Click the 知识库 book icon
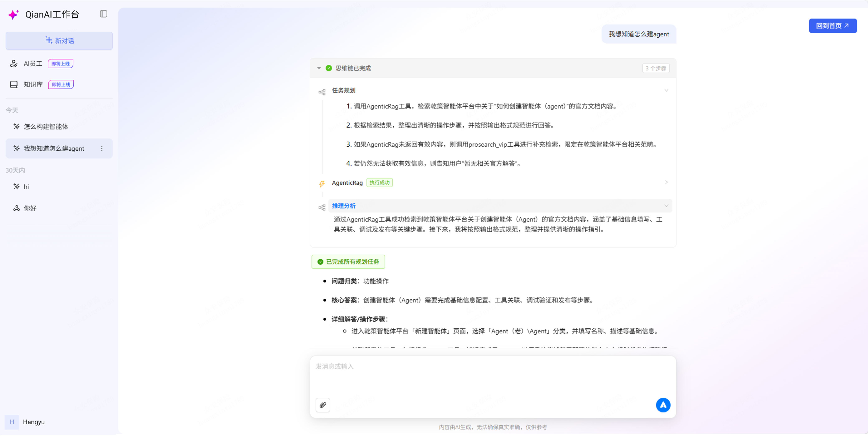This screenshot has height=436, width=868. coord(14,84)
